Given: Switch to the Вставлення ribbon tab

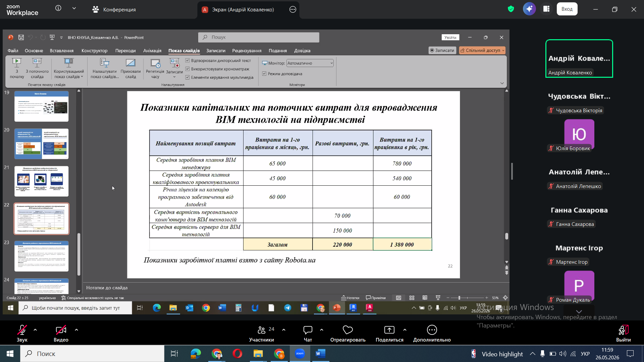Looking at the screenshot, I should 62,51.
